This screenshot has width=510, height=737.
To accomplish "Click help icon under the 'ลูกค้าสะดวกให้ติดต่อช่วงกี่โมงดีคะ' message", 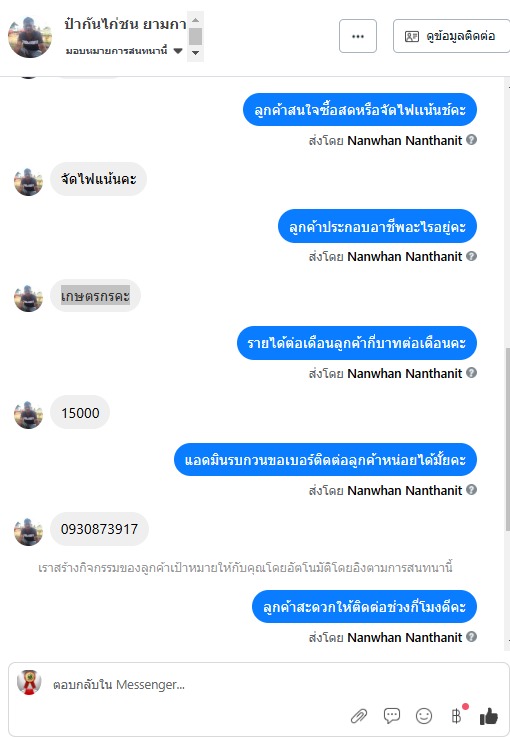I will [x=471, y=636].
